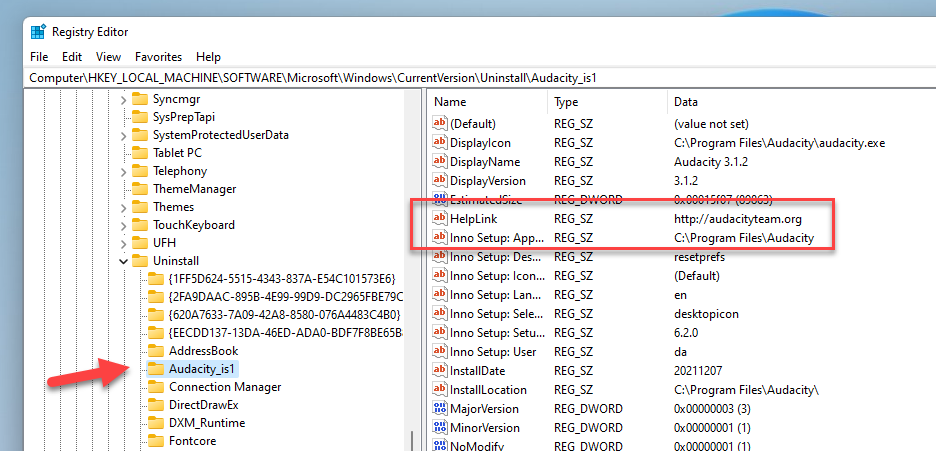936x451 pixels.
Task: Open the View menu
Action: click(x=108, y=57)
